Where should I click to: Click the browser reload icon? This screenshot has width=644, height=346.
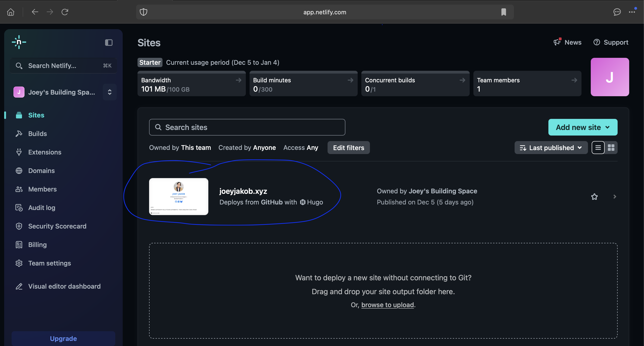point(65,12)
